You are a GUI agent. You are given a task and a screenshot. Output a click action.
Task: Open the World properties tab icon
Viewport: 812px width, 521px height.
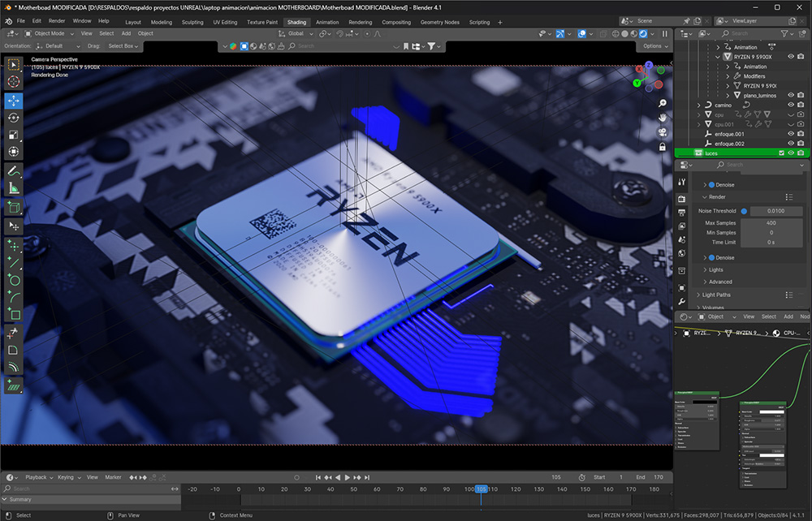coord(682,252)
